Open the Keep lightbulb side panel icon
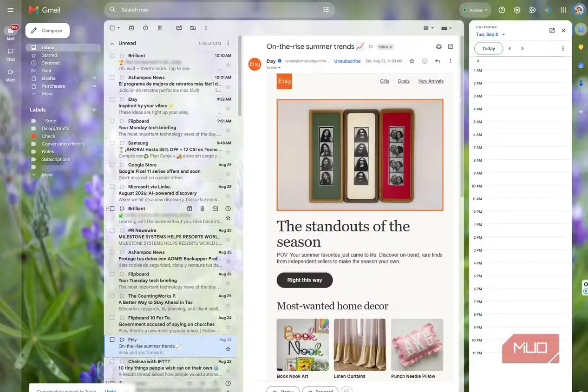Image resolution: width=588 pixels, height=392 pixels. click(x=581, y=47)
